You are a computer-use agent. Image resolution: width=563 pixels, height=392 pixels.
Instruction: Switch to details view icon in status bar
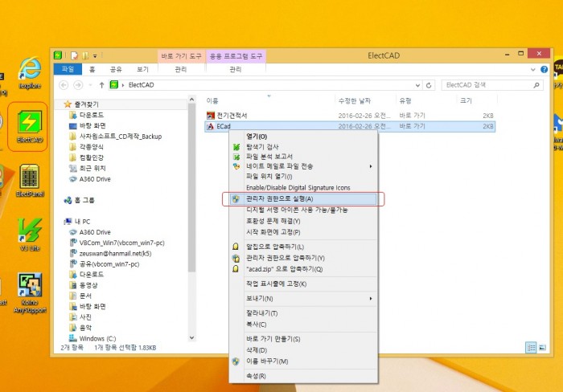coord(531,347)
